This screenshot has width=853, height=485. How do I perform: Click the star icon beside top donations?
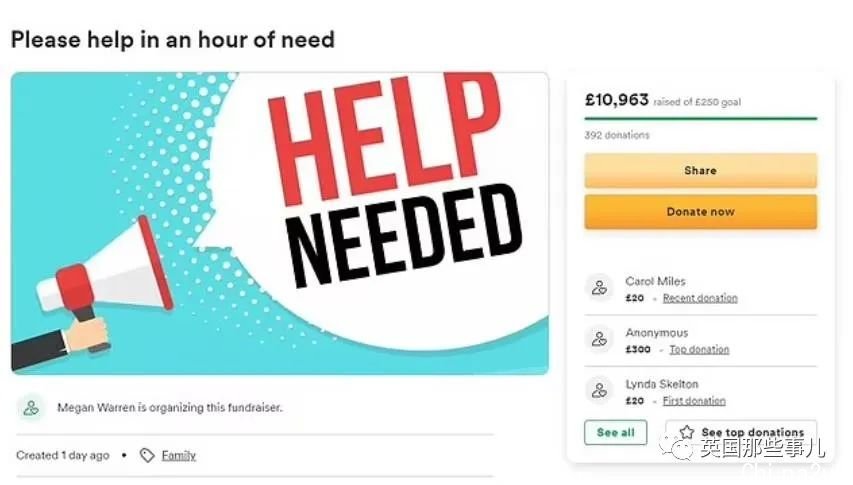[x=687, y=432]
